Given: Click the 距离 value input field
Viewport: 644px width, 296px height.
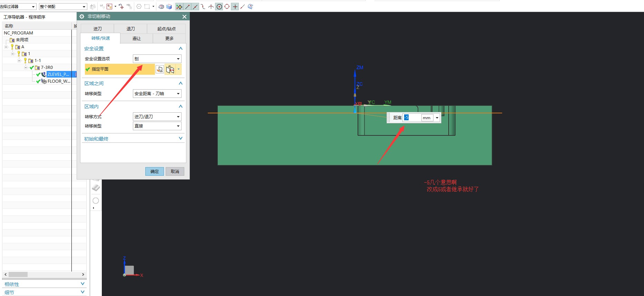Looking at the screenshot, I should pyautogui.click(x=412, y=118).
